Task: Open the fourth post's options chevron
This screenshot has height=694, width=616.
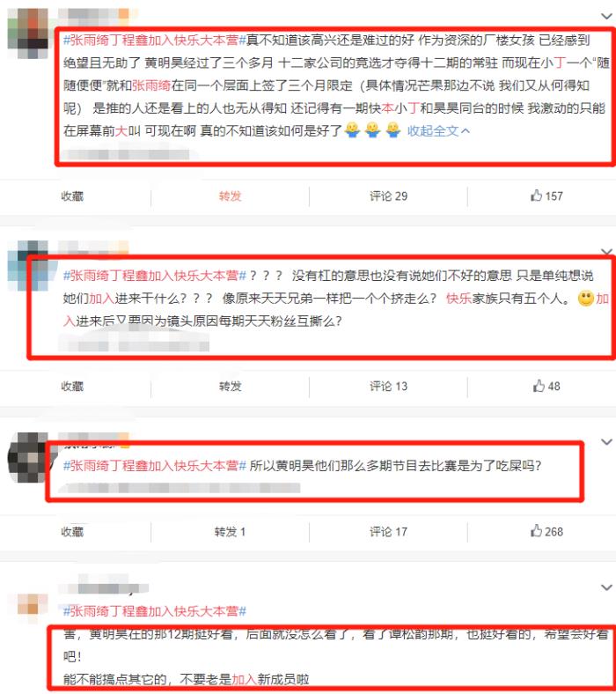Action: tap(606, 587)
